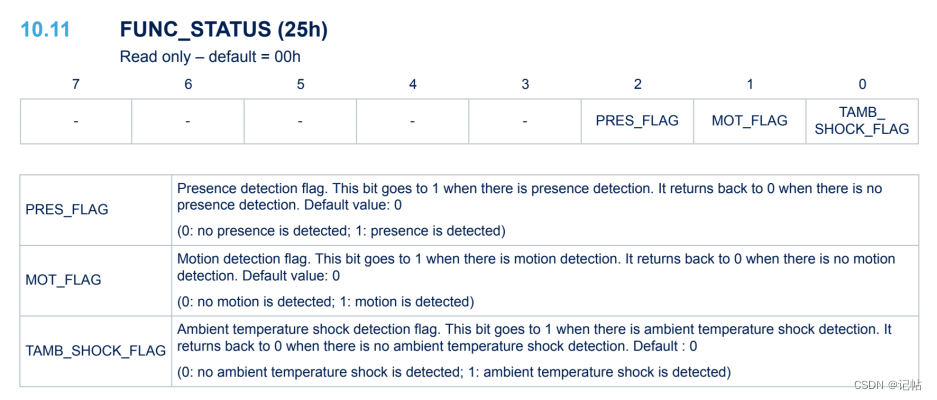
Task: Select TAMB_SHOCK_FLAG label in the description table
Action: coord(96,351)
